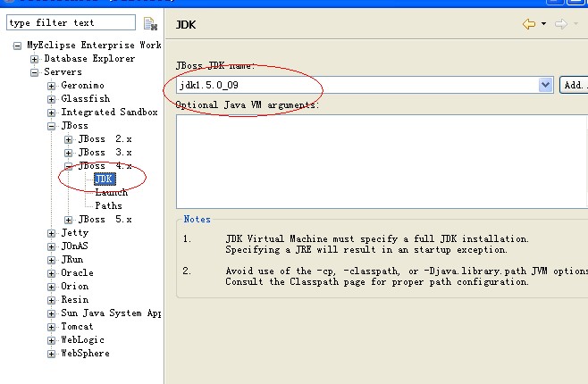Expand JBoss 5.x node
Viewport: 588px width, 384px height.
click(x=68, y=220)
